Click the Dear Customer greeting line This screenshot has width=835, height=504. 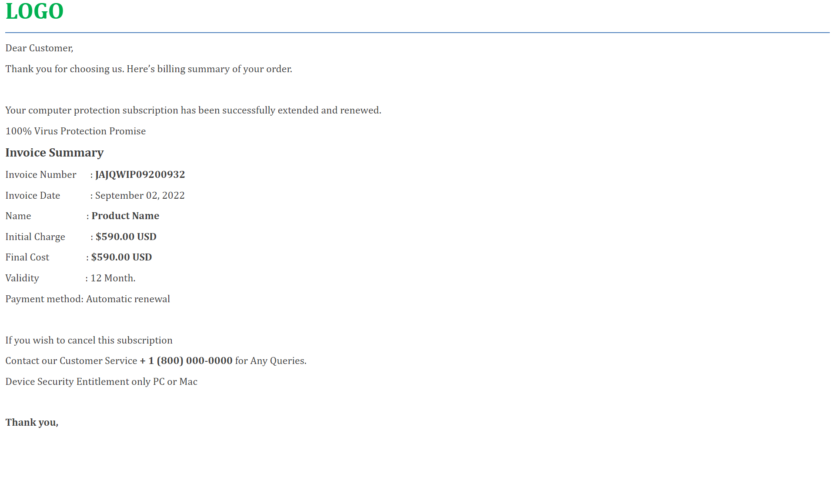[39, 48]
